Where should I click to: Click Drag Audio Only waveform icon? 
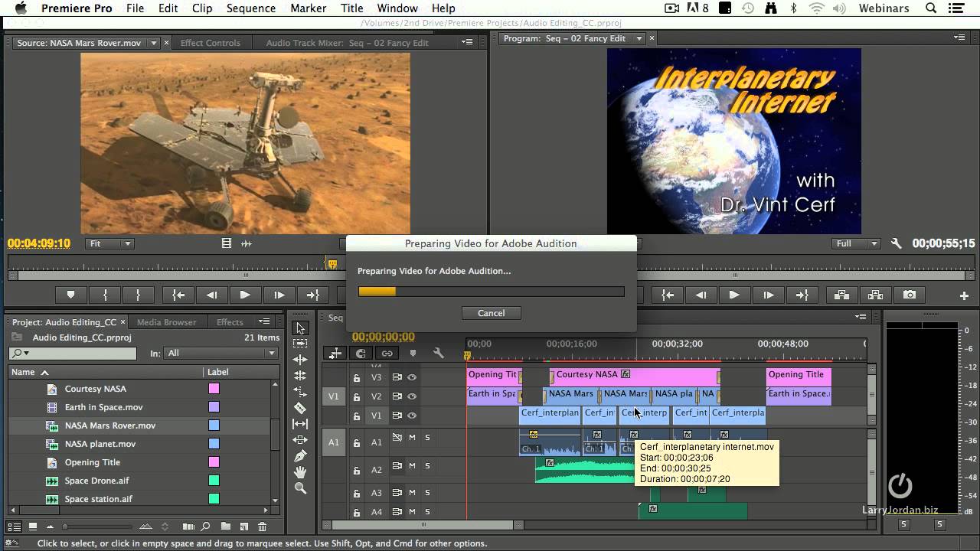(246, 243)
